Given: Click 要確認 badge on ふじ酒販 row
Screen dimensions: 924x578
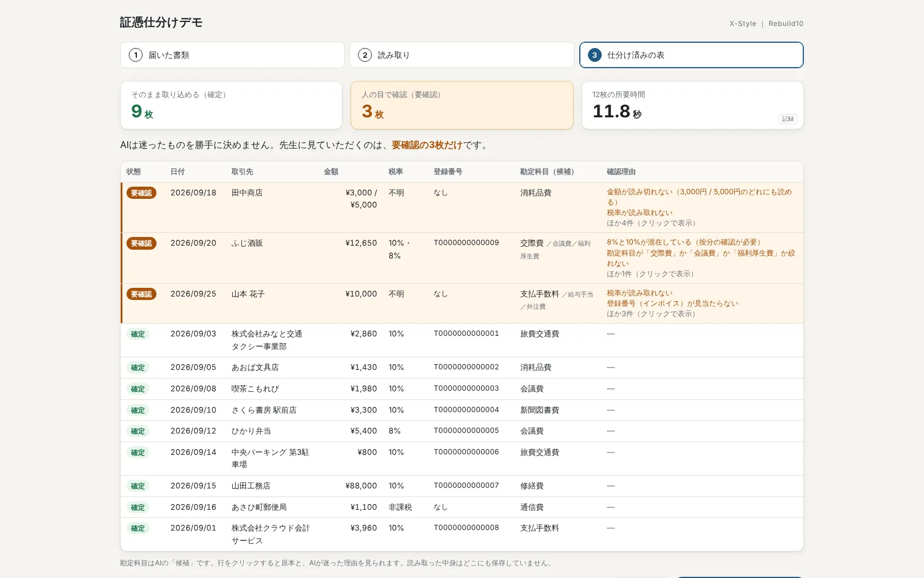Looking at the screenshot, I should (x=141, y=243).
